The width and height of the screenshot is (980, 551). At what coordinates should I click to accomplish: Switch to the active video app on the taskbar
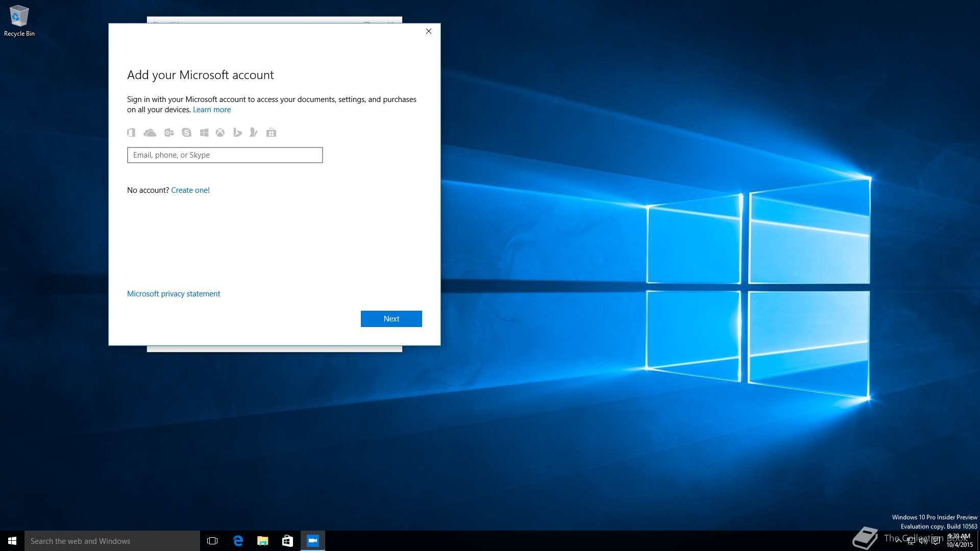(313, 541)
